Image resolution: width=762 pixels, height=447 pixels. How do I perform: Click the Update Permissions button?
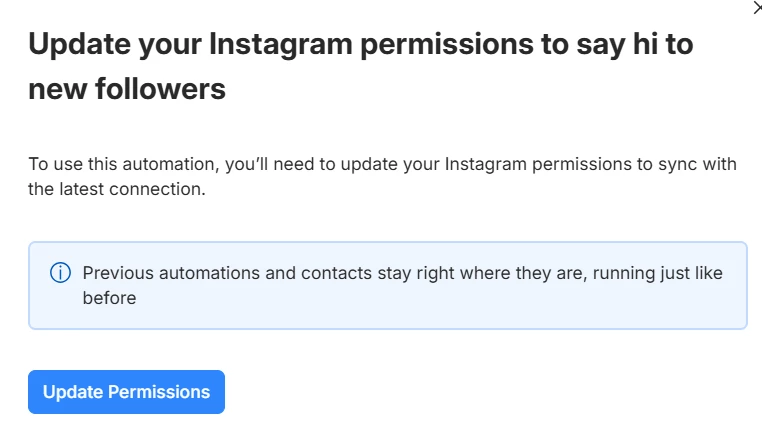click(126, 392)
